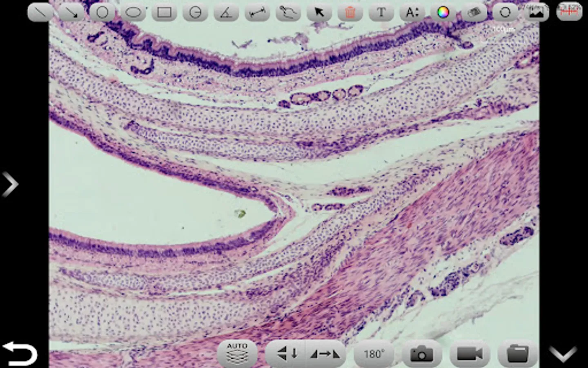The width and height of the screenshot is (588, 368).
Task: Add a text label with T tool
Action: tap(381, 12)
